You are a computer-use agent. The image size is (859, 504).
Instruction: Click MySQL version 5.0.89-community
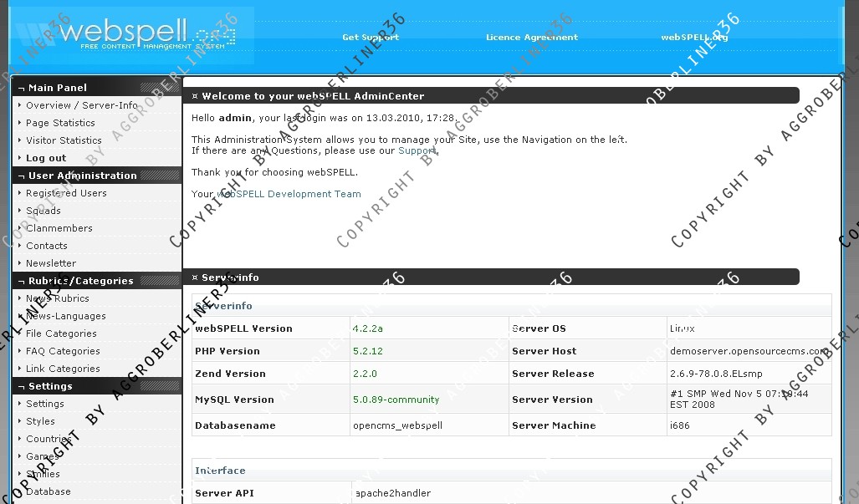click(x=396, y=400)
